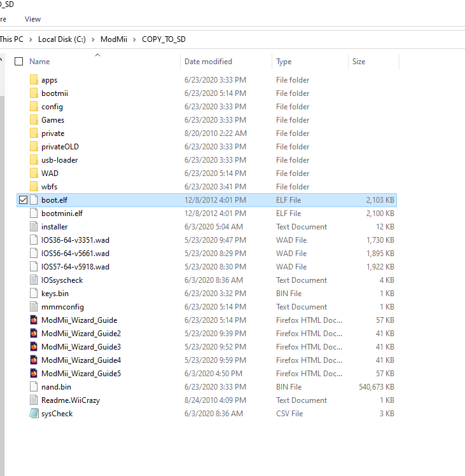The image size is (465, 476).
Task: Click wbfs date 6/23/2020 3:41 PM
Action: pos(215,187)
